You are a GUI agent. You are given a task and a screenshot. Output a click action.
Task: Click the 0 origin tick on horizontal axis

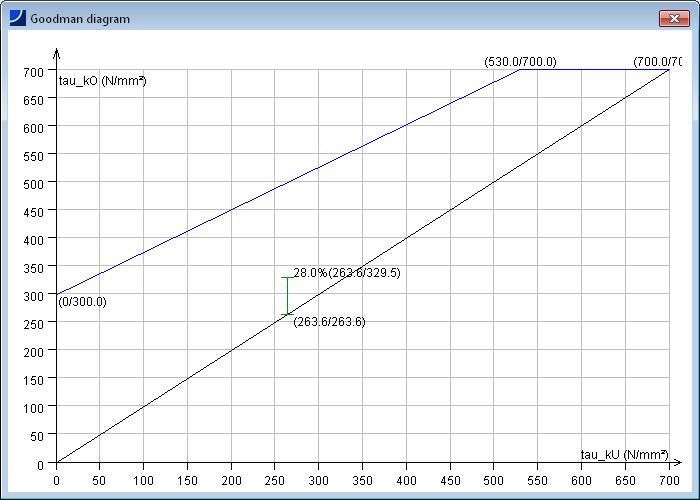[57, 480]
